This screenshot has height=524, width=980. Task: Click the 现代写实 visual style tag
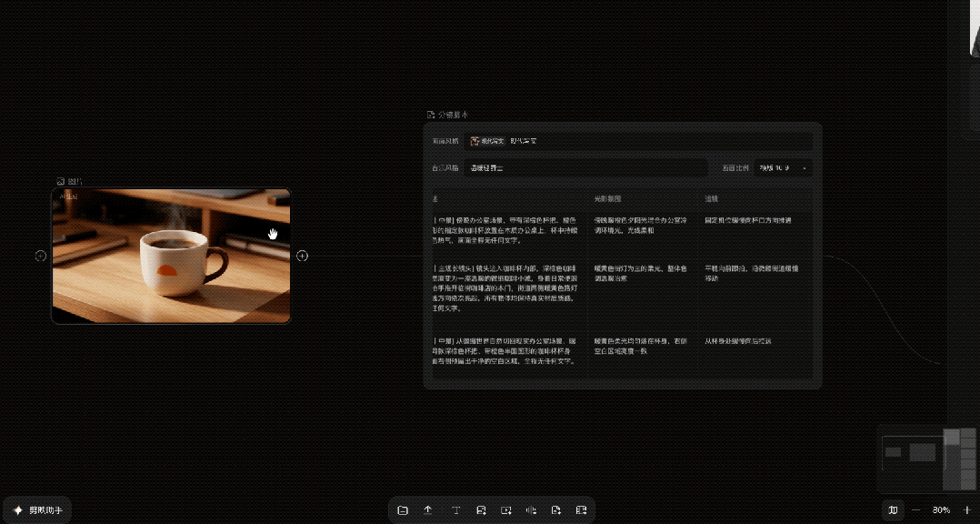[487, 141]
